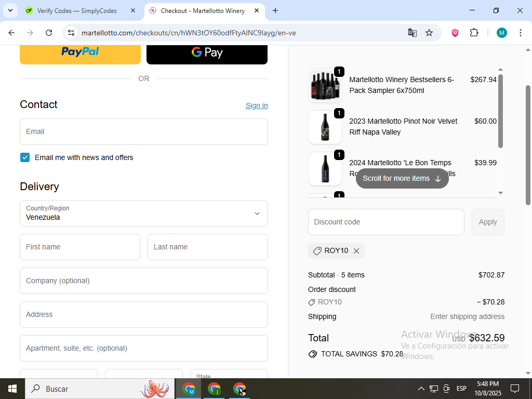Click the Apply discount button

pyautogui.click(x=487, y=222)
